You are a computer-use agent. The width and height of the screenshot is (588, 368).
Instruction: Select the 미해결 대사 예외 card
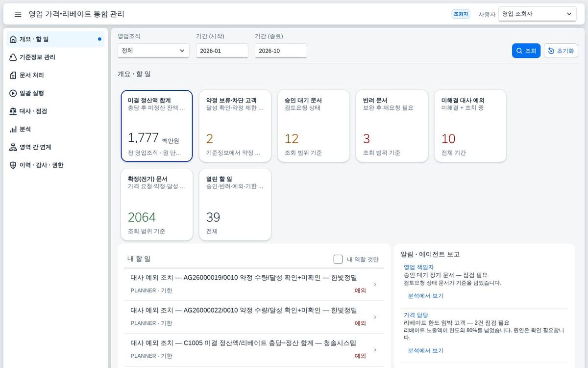(470, 126)
